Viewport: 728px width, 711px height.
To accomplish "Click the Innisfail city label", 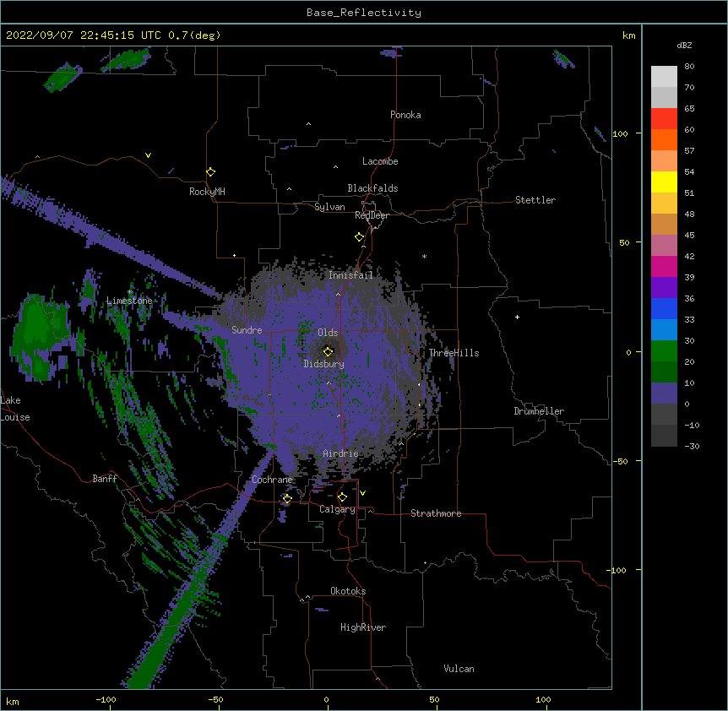I will point(350,275).
